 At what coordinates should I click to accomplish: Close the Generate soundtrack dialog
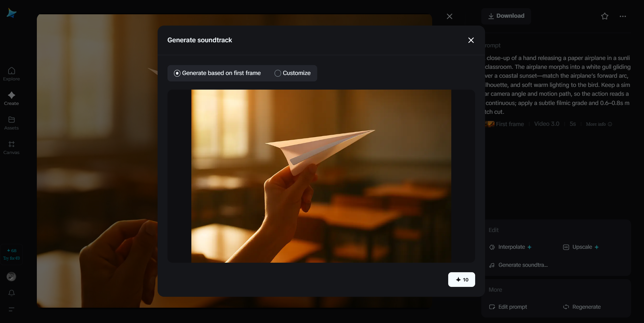click(471, 40)
